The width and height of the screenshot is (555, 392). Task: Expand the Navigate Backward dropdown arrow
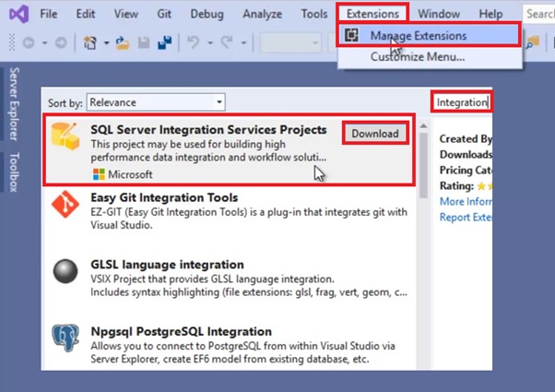[x=44, y=42]
